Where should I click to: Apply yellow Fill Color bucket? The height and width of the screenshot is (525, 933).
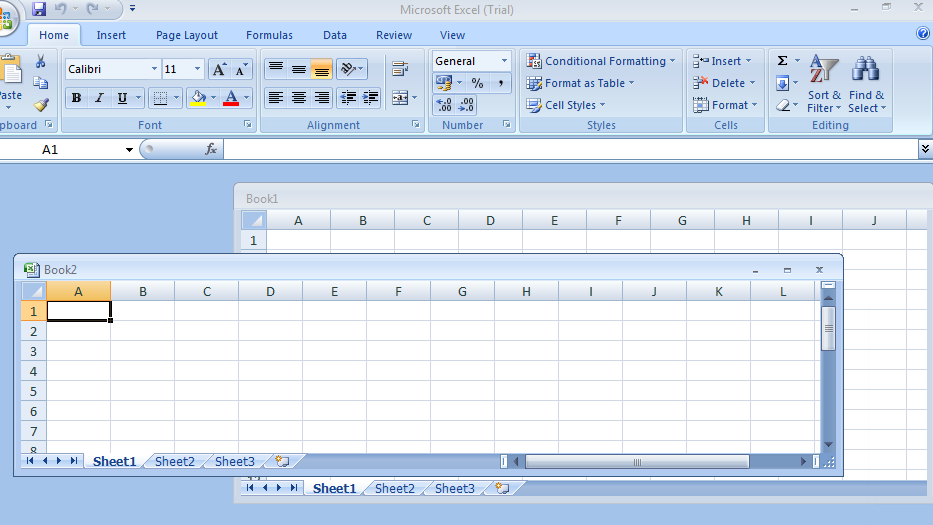click(x=198, y=98)
